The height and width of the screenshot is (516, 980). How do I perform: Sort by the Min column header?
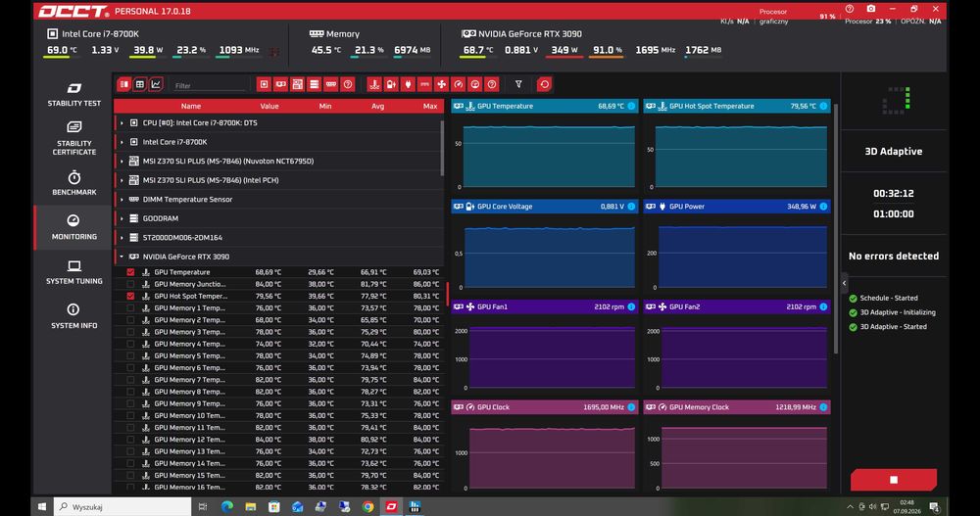point(325,106)
